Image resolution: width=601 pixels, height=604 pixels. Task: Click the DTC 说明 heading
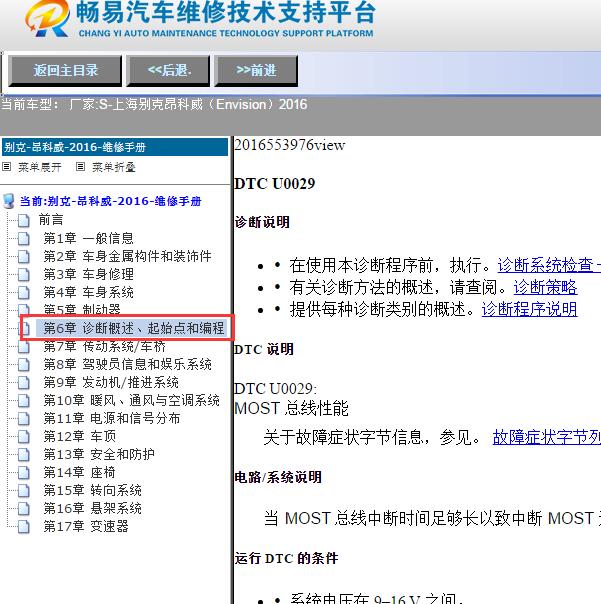264,350
